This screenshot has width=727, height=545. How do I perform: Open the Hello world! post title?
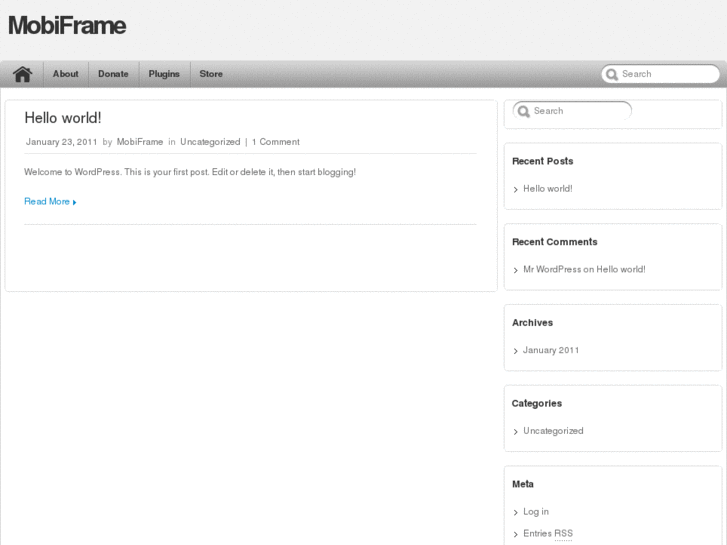point(63,118)
